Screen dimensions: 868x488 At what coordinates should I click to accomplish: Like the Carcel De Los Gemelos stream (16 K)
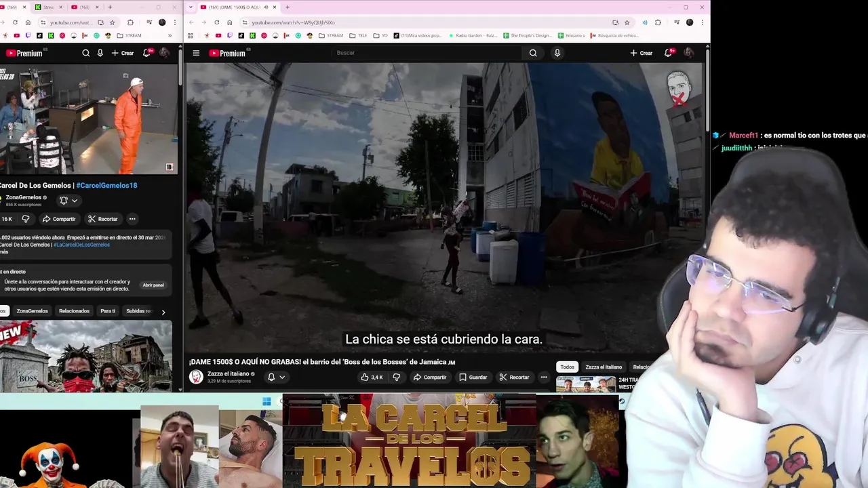click(7, 219)
